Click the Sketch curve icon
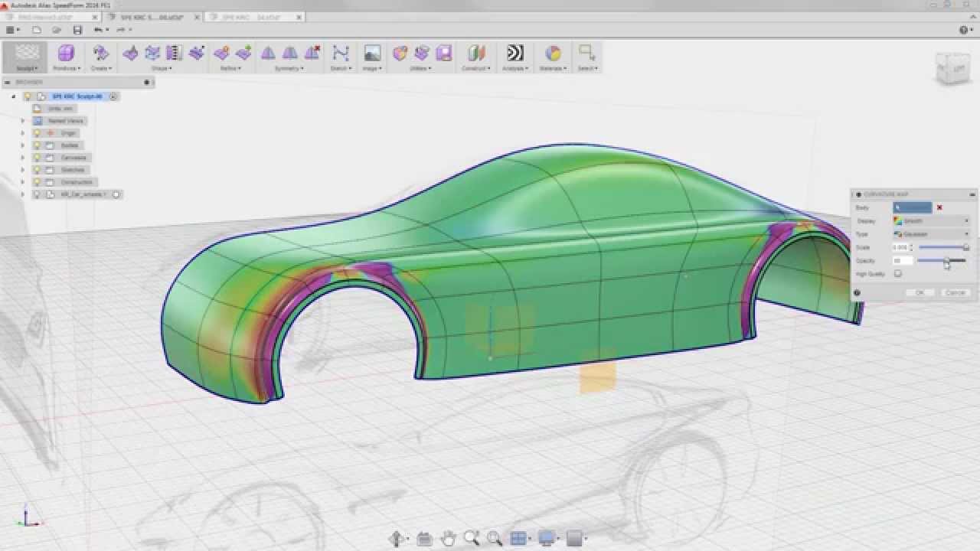 coord(341,53)
